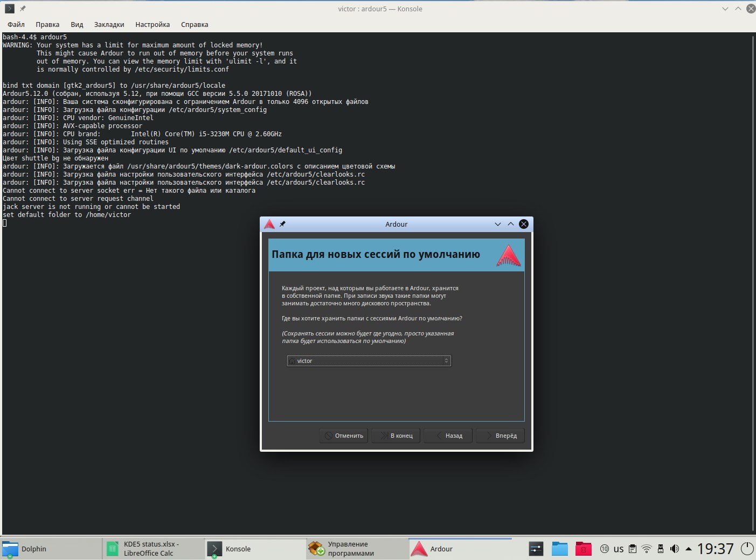Viewport: 756px width, 560px height.
Task: Open the Файл menu in Konsole
Action: point(16,24)
